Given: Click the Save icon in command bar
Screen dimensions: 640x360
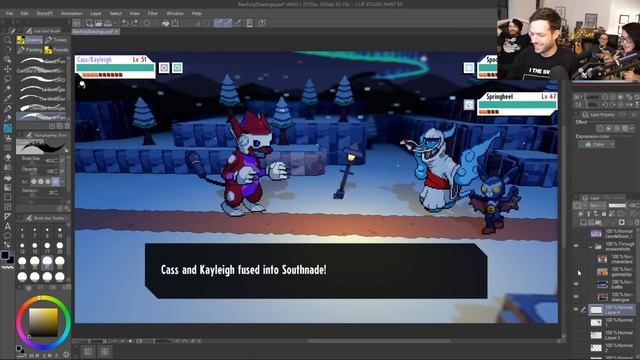Looking at the screenshot, I should tap(107, 23).
